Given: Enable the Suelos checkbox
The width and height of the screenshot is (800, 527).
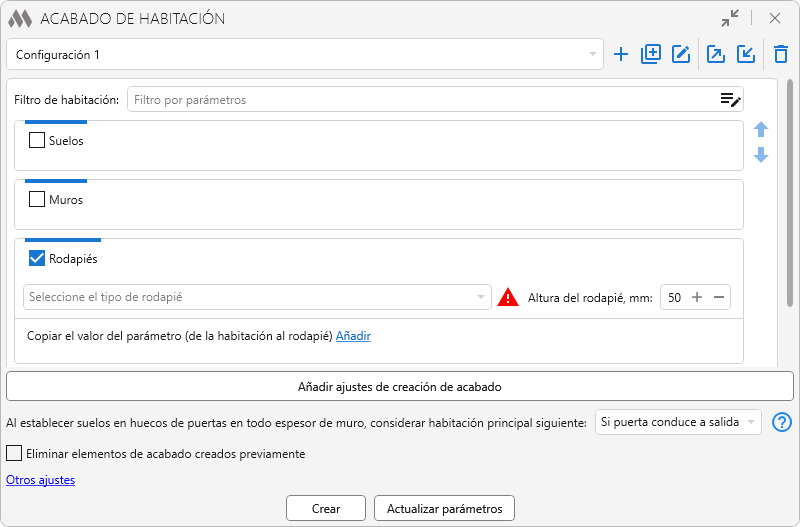Looking at the screenshot, I should point(38,141).
